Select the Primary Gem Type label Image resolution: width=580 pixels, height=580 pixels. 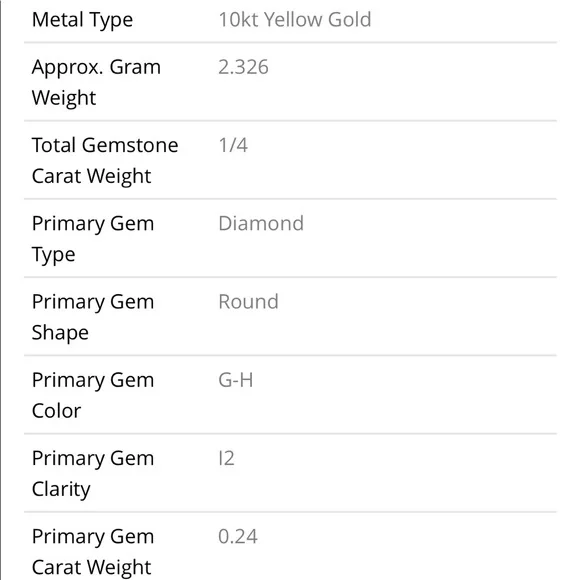coord(93,239)
